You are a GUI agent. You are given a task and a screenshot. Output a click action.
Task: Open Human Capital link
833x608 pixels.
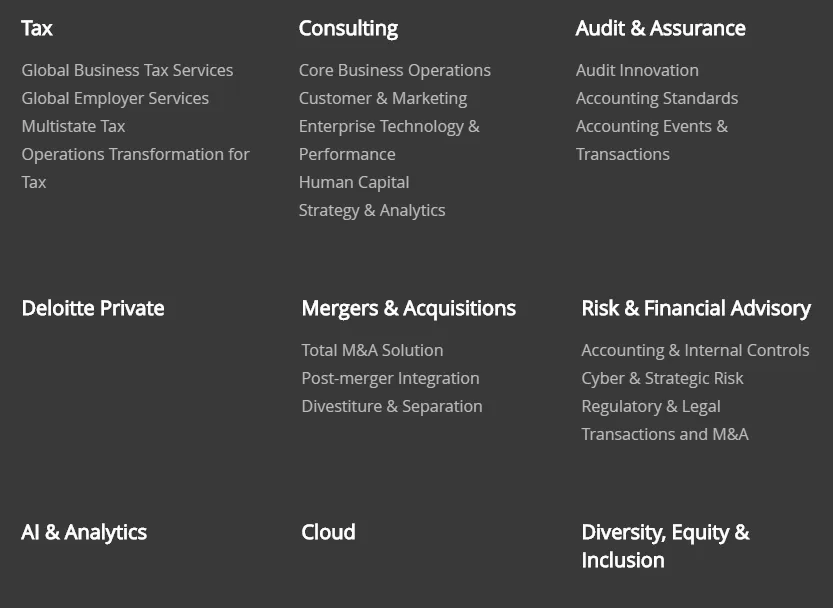(x=354, y=182)
